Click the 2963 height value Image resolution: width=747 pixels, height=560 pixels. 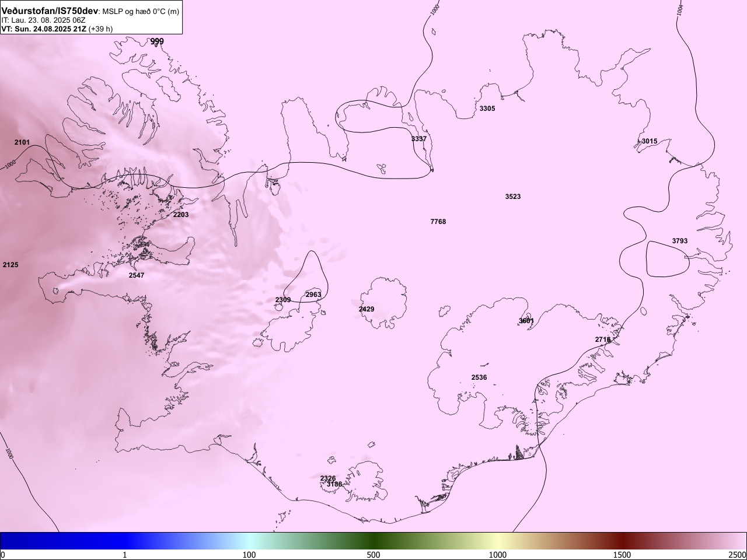tap(313, 295)
